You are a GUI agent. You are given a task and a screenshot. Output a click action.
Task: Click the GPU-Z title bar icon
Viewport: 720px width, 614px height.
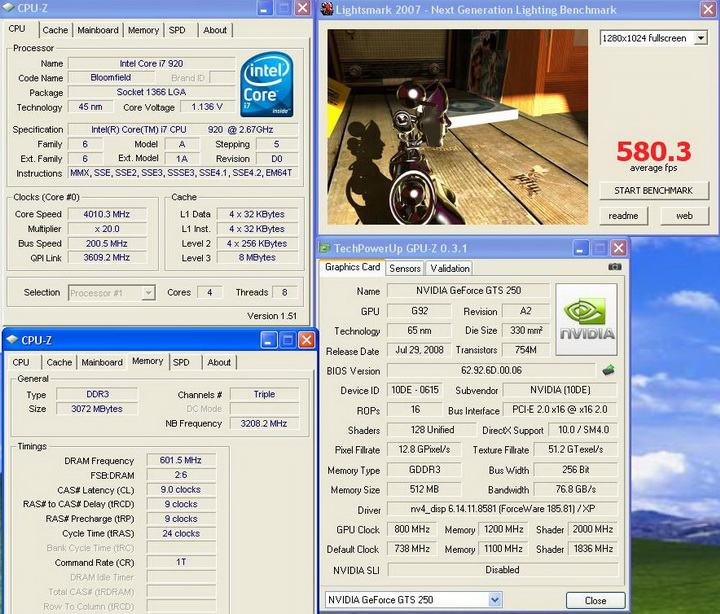pos(325,248)
